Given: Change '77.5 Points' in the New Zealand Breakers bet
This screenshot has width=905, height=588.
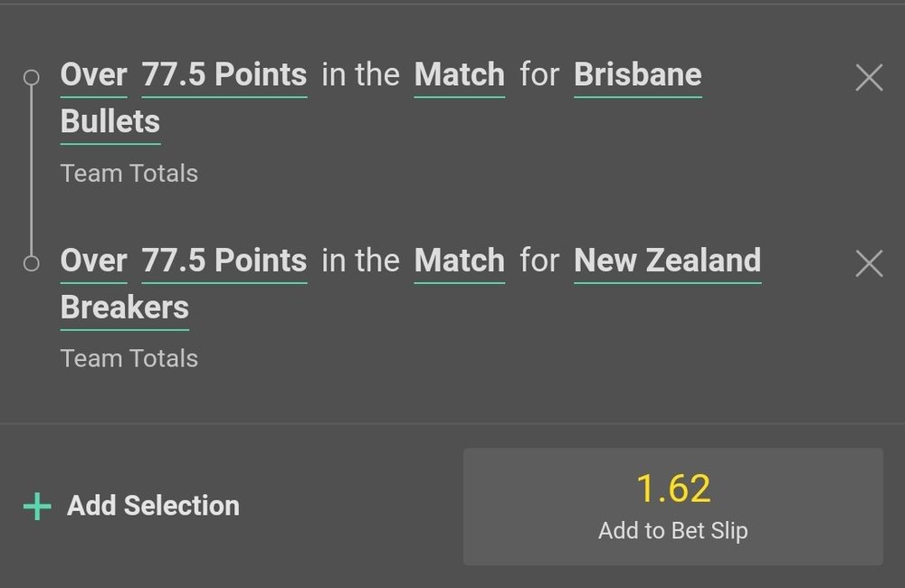Looking at the screenshot, I should tap(224, 261).
